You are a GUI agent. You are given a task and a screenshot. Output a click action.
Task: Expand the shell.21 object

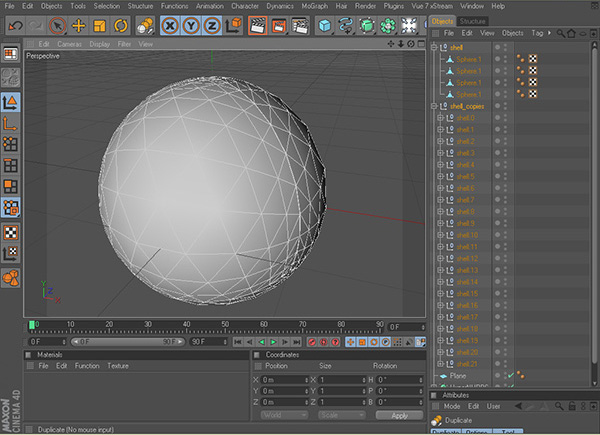(440, 364)
